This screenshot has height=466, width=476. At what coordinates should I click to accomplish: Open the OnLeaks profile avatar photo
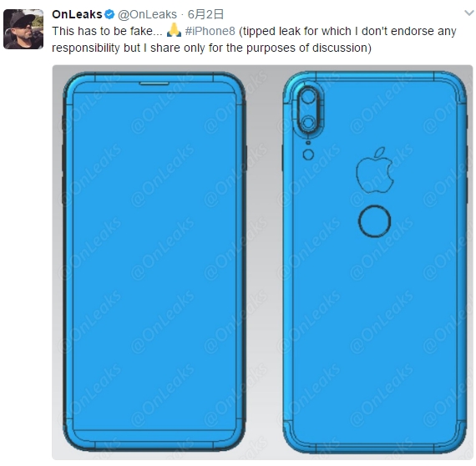coord(23,29)
